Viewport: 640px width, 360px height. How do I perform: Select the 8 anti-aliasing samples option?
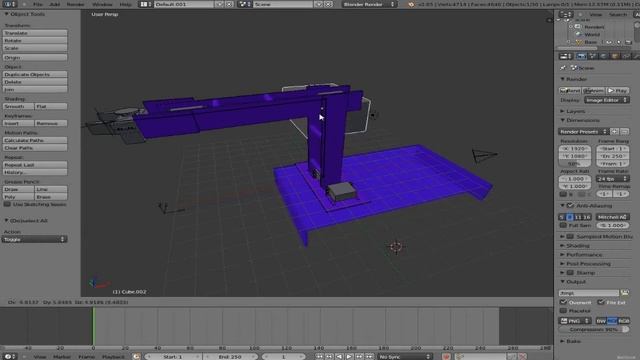[569, 217]
